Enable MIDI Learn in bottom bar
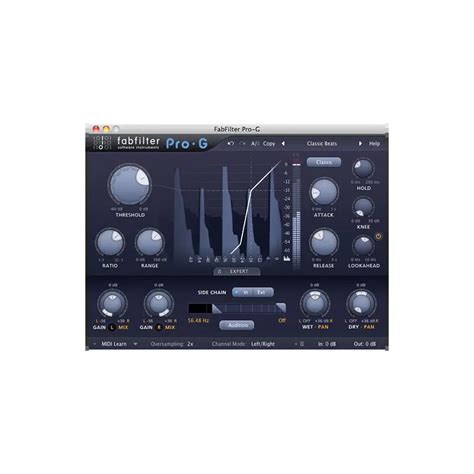Image resolution: width=474 pixels, height=474 pixels. point(114,344)
